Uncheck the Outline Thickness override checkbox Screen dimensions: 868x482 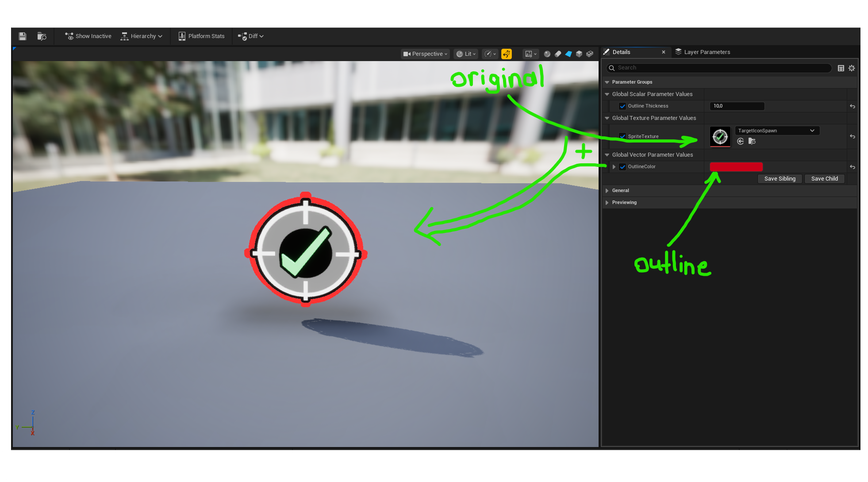tap(622, 106)
